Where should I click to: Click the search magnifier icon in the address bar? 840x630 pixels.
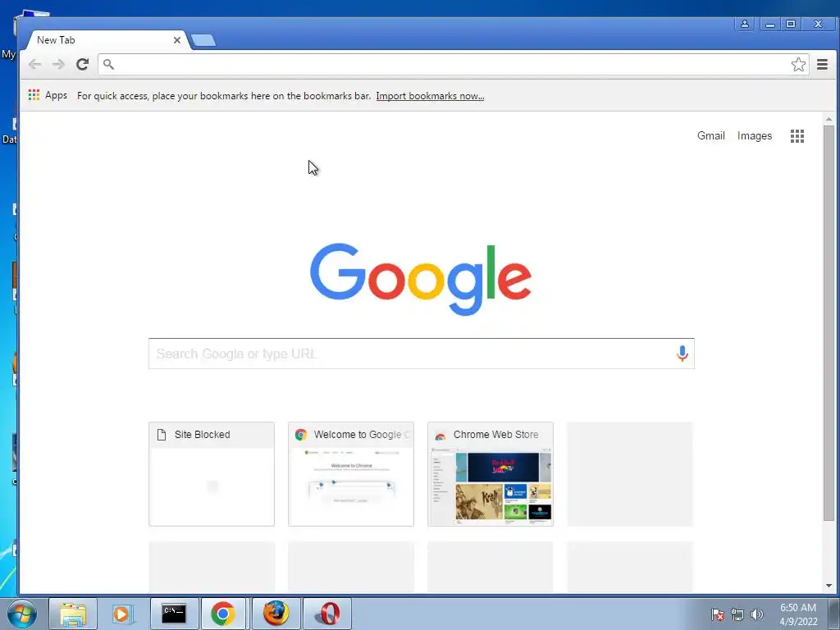click(x=109, y=64)
